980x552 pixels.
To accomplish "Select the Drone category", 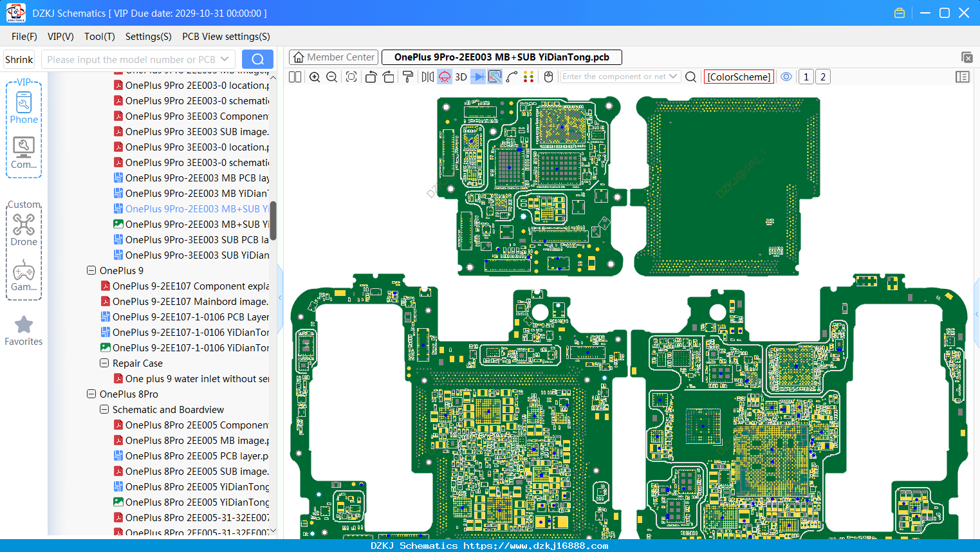I will click(24, 230).
